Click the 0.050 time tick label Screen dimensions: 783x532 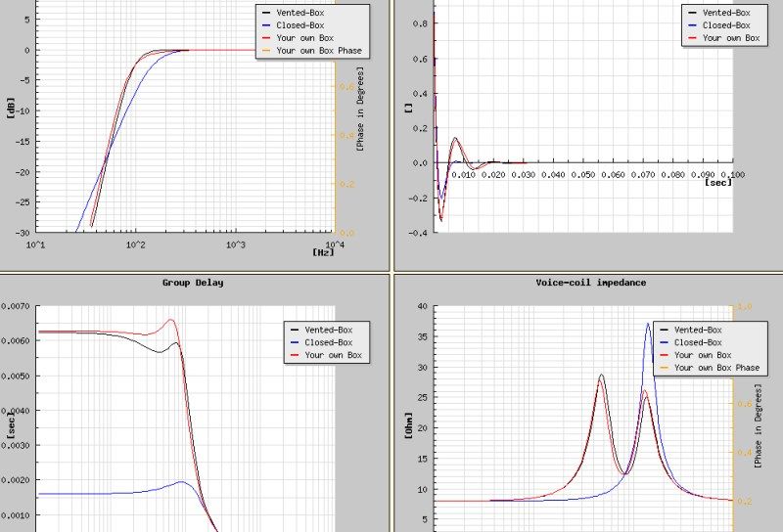[x=583, y=175]
